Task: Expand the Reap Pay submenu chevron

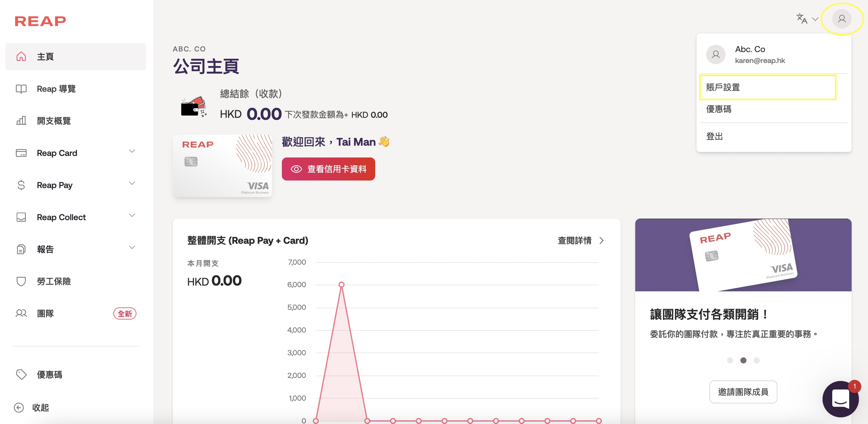Action: 132,184
